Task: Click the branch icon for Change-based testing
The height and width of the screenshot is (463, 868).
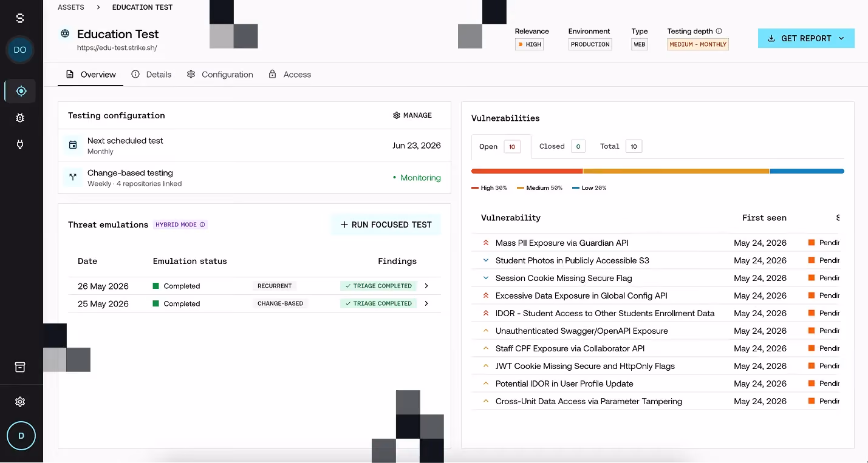Action: tap(73, 177)
